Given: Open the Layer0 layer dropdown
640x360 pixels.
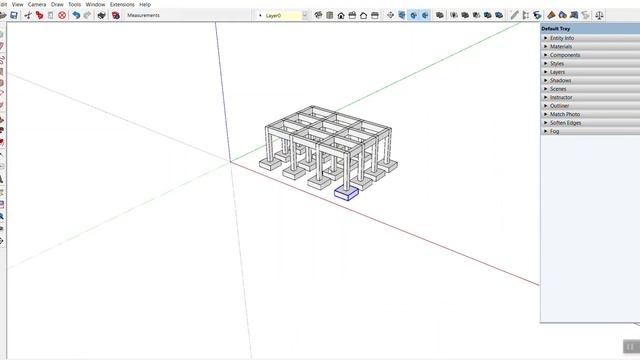Looking at the screenshot, I should pyautogui.click(x=304, y=16).
